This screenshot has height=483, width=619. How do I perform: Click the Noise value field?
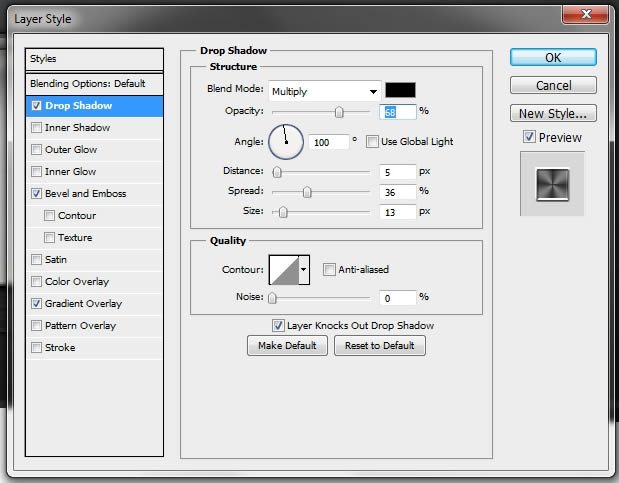(398, 298)
